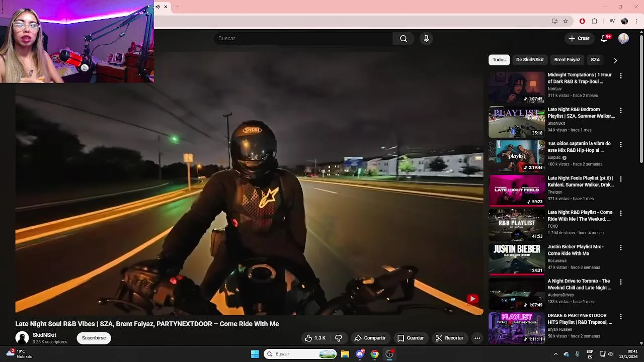Click the page vertical scrollbar
Image resolution: width=644 pixels, height=362 pixels.
click(641, 98)
